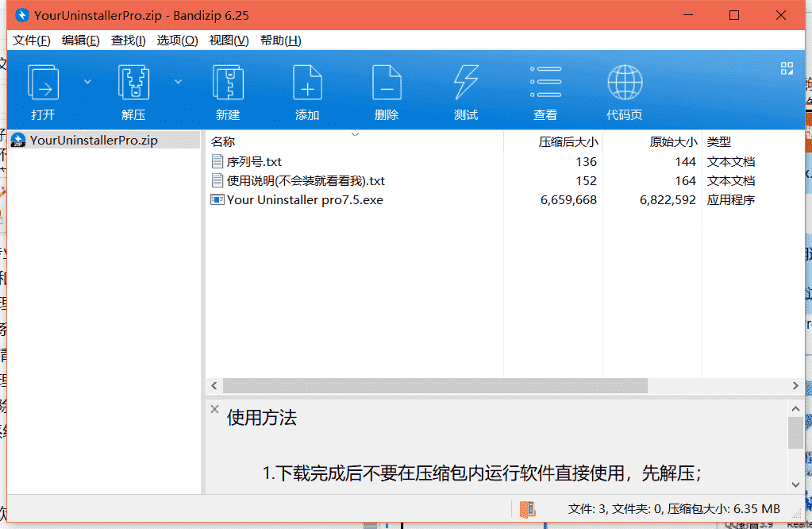The width and height of the screenshot is (812, 529).
Task: Click compressed size 6,659,668 cell
Action: tap(568, 200)
